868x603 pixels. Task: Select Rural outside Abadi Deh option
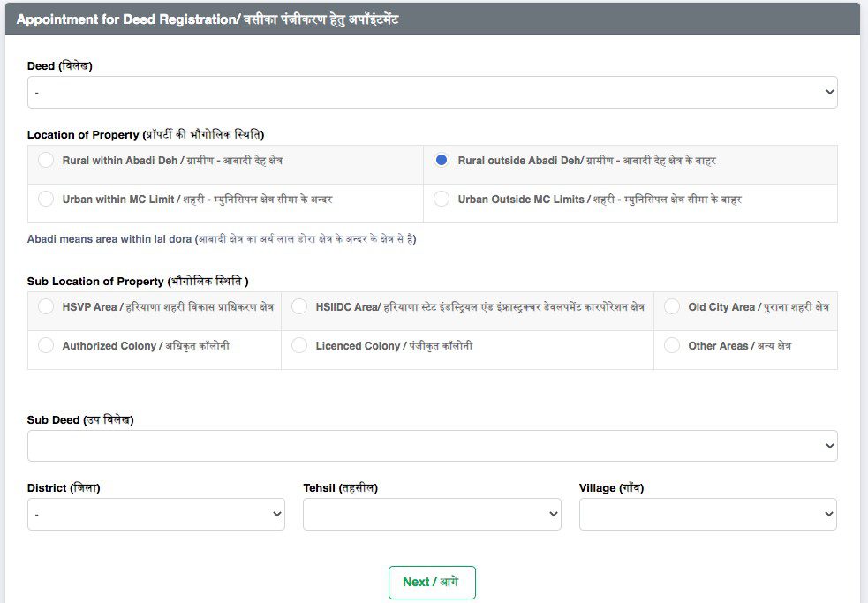pos(442,161)
